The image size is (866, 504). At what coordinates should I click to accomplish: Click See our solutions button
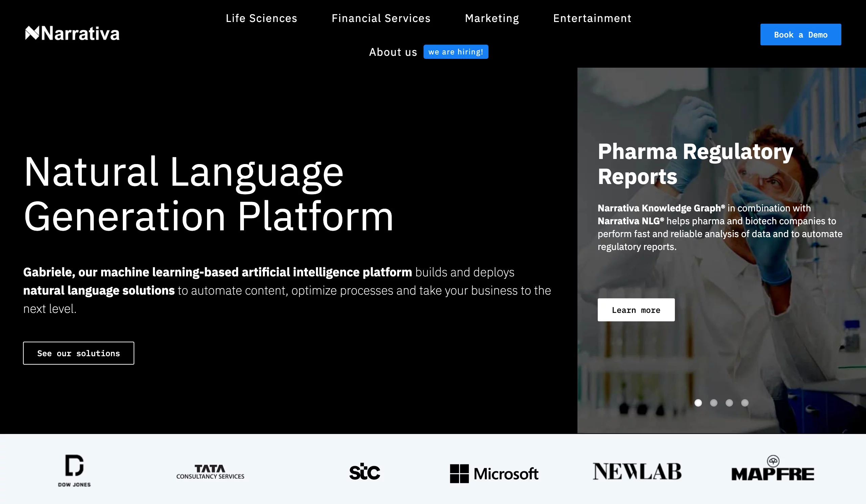click(78, 353)
